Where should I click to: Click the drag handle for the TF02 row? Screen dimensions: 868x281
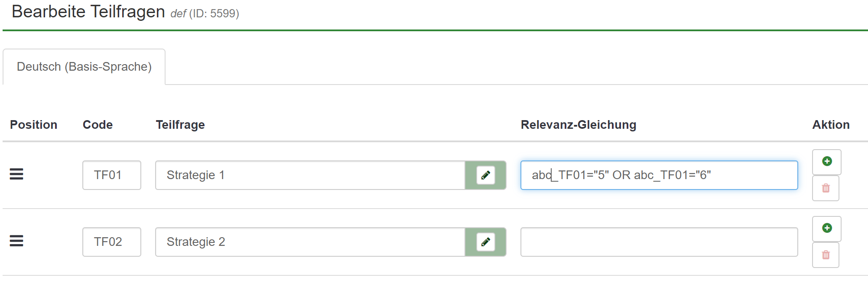point(16,241)
